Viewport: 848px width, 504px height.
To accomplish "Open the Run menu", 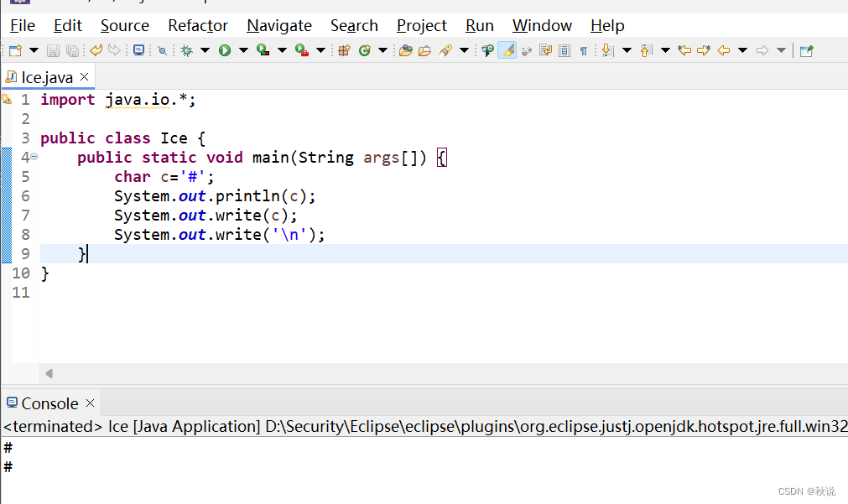I will 479,25.
